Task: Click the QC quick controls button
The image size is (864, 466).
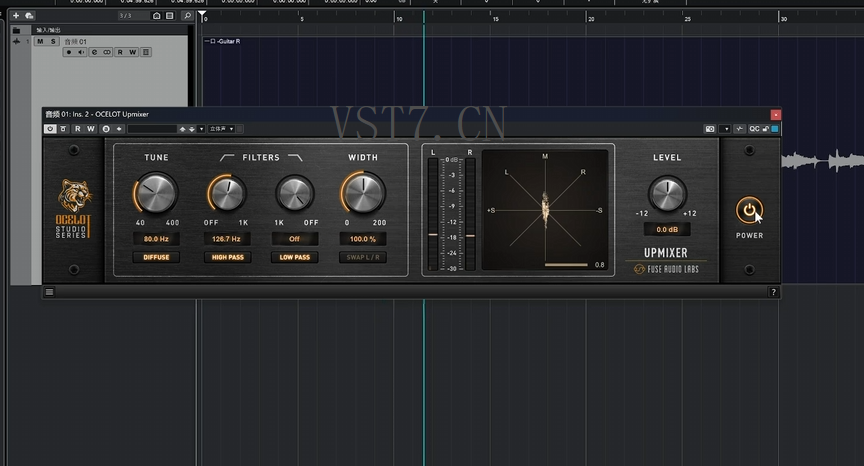Action: point(754,129)
